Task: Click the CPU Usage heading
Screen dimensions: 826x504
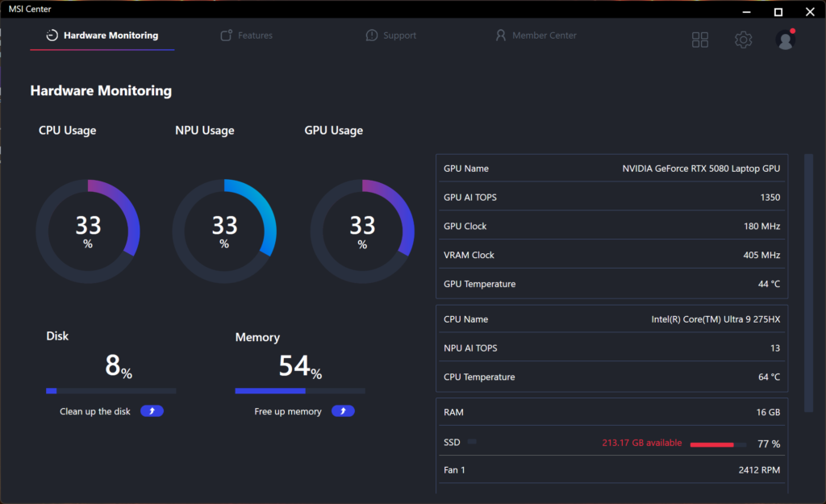Action: pos(68,131)
